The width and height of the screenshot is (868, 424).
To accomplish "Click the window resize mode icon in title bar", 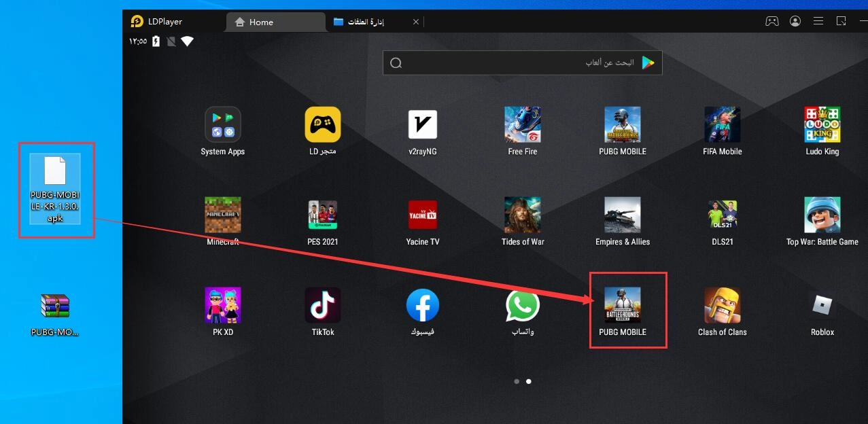I will point(841,21).
